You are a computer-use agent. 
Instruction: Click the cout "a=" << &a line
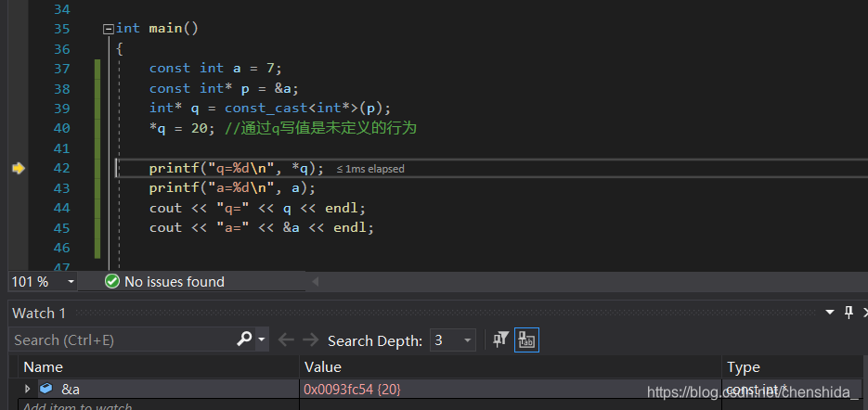pyautogui.click(x=262, y=228)
